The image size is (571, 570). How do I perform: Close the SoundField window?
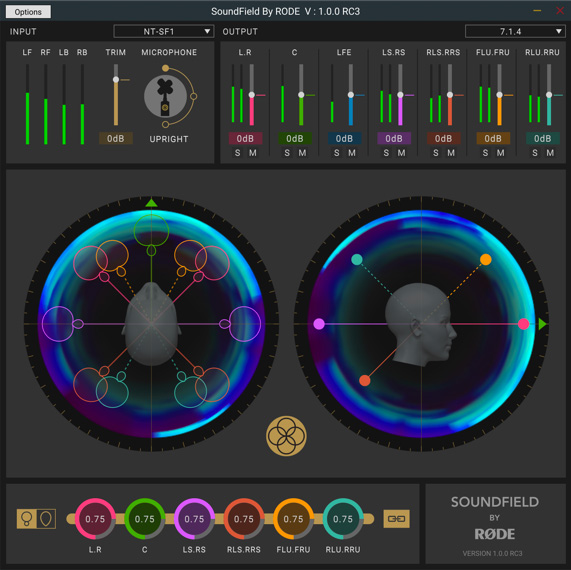560,11
